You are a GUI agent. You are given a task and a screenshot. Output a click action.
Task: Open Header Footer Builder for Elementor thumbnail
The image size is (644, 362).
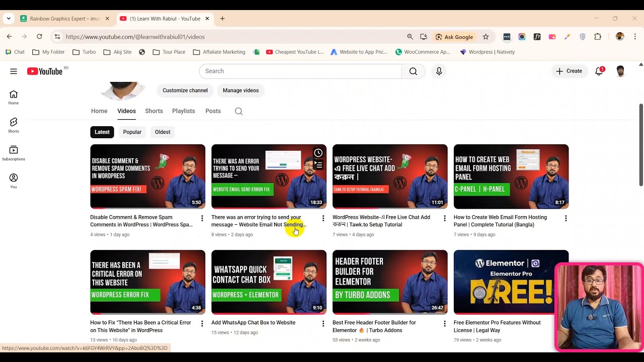coord(390,282)
